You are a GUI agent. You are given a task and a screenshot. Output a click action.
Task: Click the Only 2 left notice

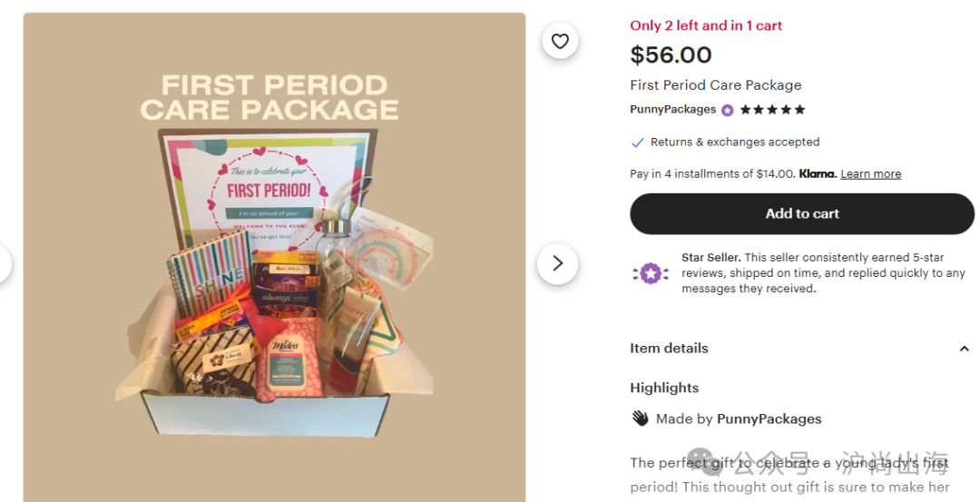705,25
